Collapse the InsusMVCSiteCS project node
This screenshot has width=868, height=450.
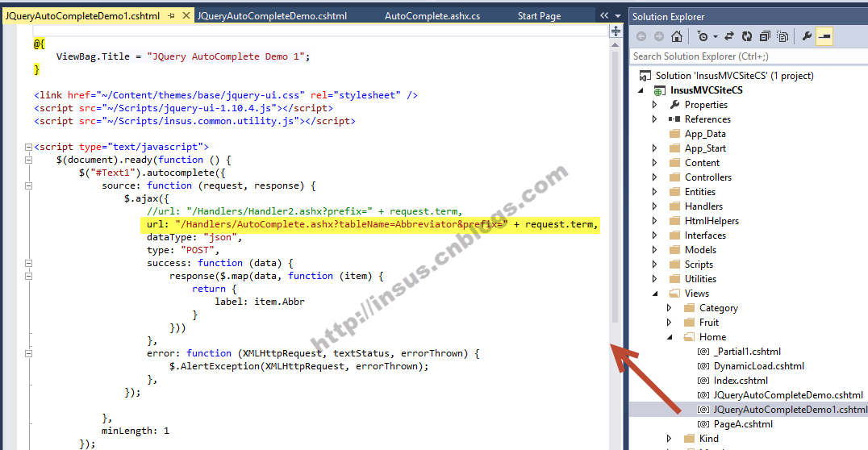[x=641, y=90]
